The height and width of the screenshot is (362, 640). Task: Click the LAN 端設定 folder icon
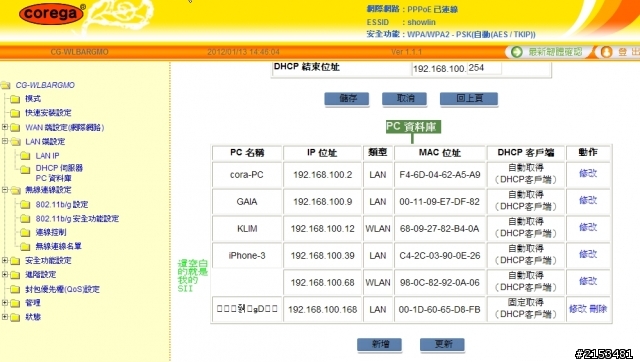pyautogui.click(x=15, y=142)
